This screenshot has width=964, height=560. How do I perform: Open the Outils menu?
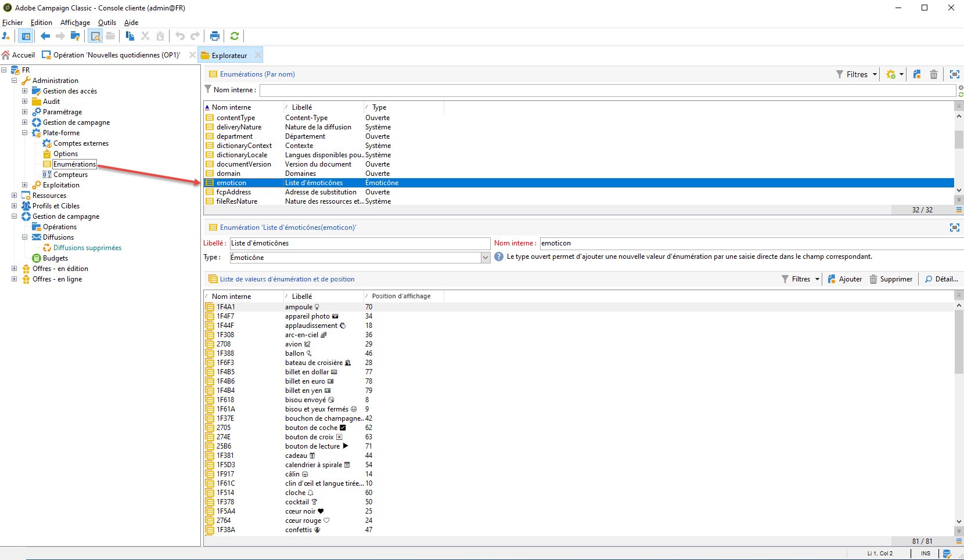point(107,23)
